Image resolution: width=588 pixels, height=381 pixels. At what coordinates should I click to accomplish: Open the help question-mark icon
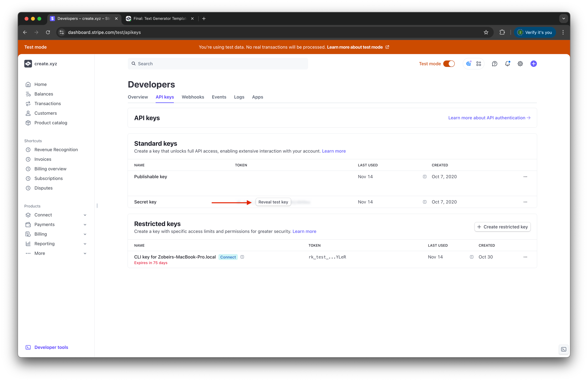coord(494,64)
